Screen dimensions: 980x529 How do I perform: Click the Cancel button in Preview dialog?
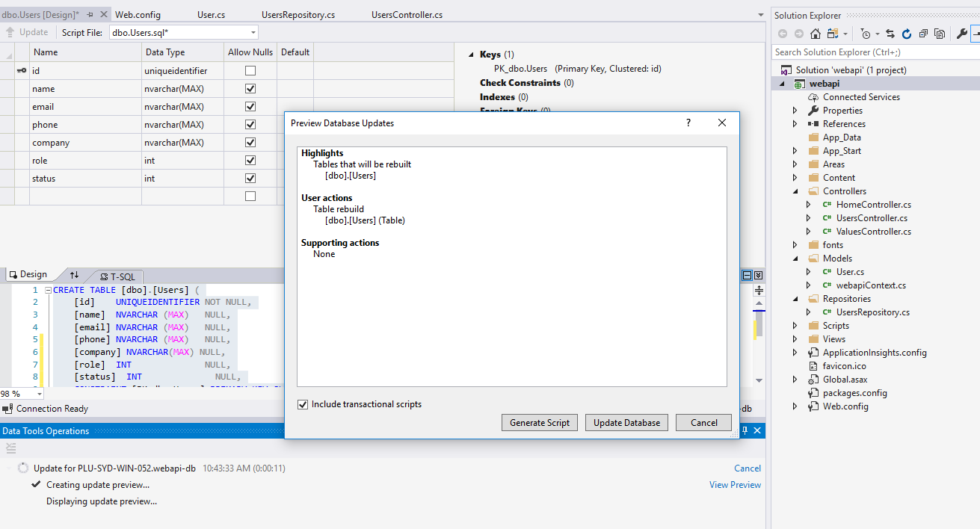[x=703, y=423]
